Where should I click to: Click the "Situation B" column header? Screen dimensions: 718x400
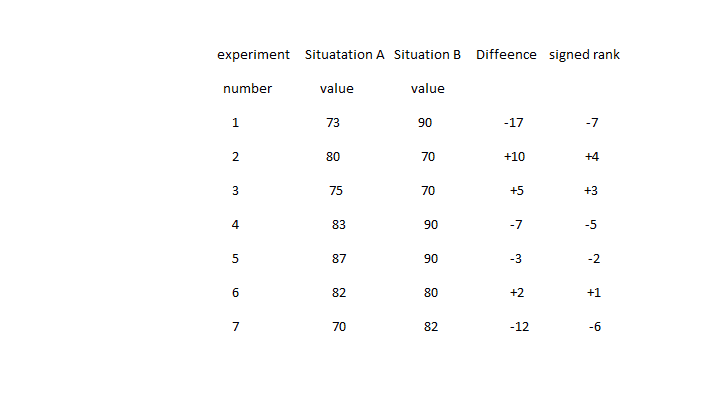[427, 54]
